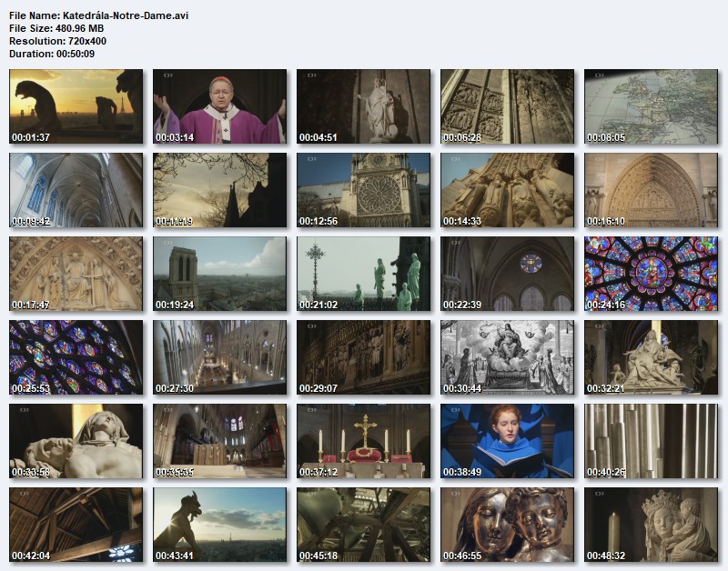The height and width of the screenshot is (571, 728).
Task: Open the thumbnail at 00:01:37
Action: click(x=76, y=106)
